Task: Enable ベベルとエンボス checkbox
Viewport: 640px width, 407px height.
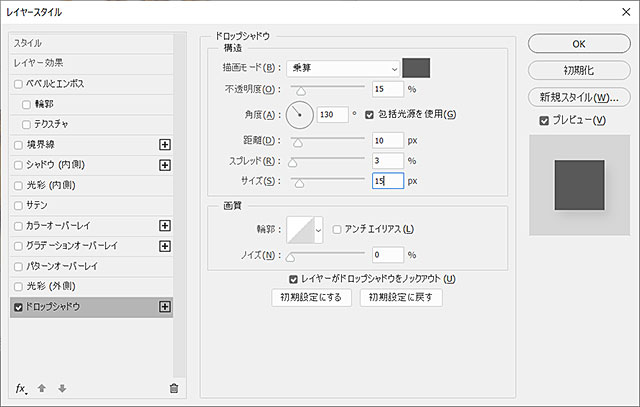Action: pos(18,84)
